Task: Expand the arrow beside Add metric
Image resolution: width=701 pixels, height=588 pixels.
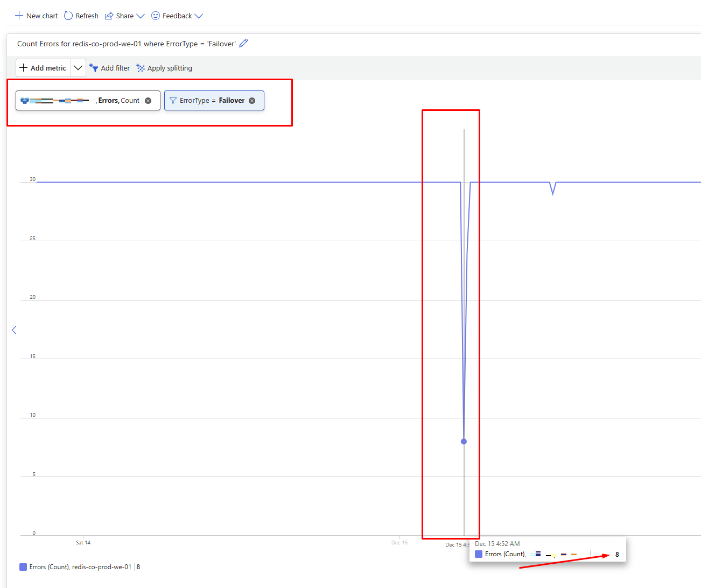Action: [x=78, y=68]
